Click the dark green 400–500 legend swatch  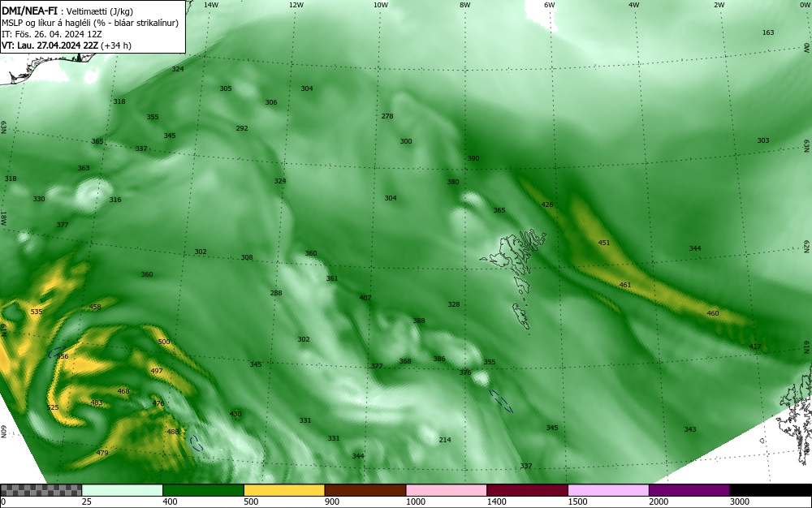click(203, 490)
